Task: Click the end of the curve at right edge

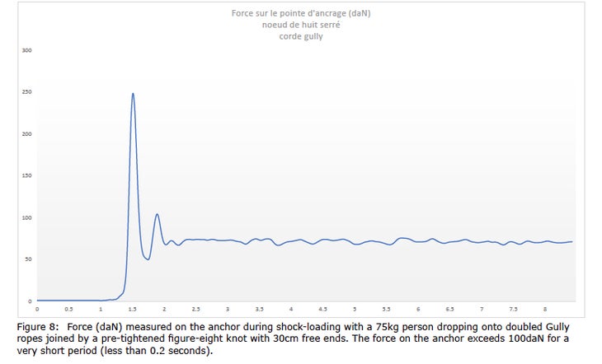Action: [x=572, y=241]
